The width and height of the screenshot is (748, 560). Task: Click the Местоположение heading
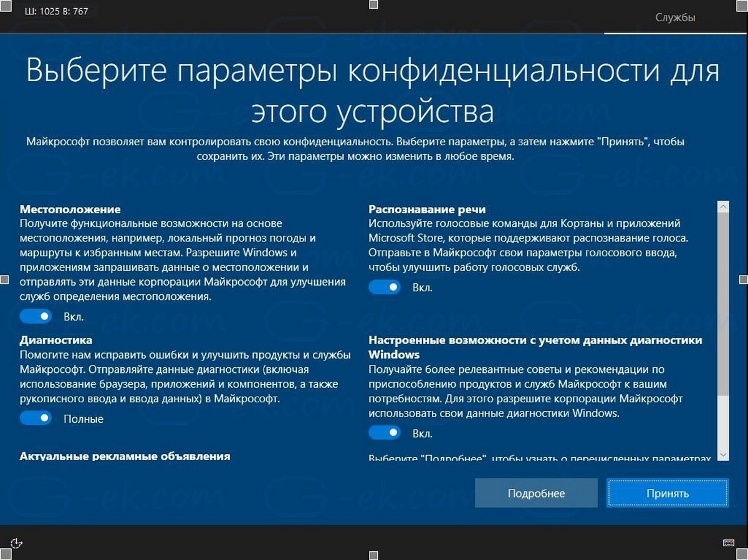70,209
